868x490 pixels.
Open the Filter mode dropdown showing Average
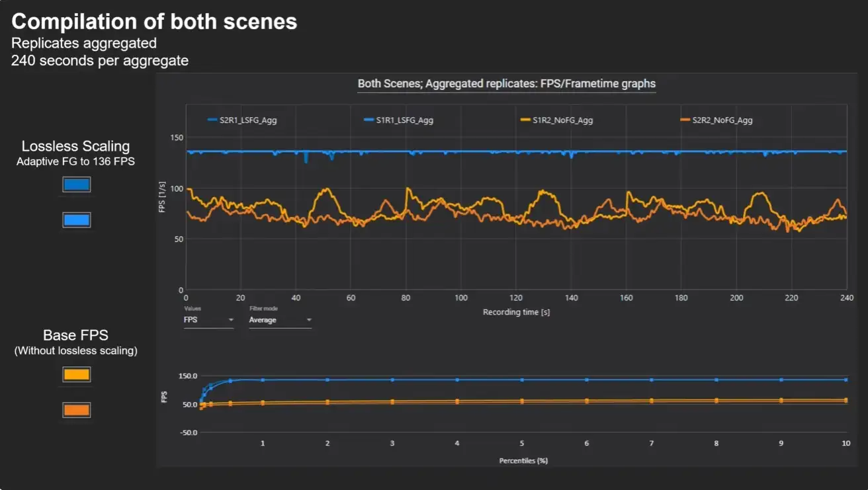(280, 320)
